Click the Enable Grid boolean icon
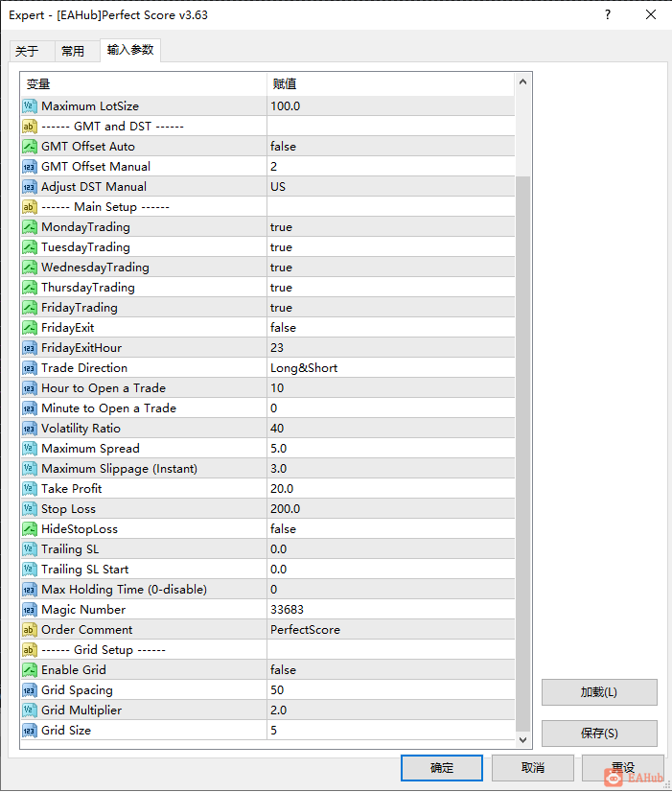This screenshot has height=792, width=672. point(30,670)
